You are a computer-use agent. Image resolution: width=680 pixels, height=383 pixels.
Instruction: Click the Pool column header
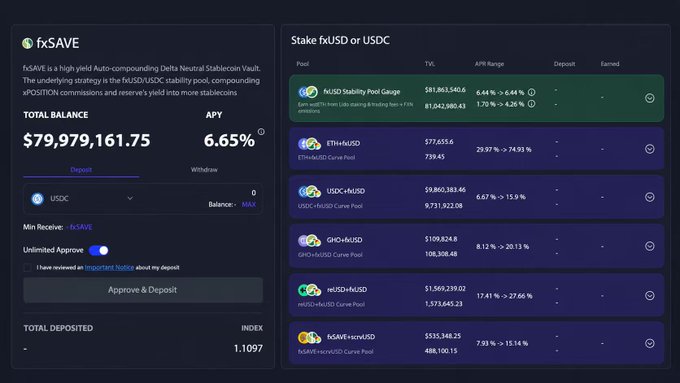tap(303, 64)
